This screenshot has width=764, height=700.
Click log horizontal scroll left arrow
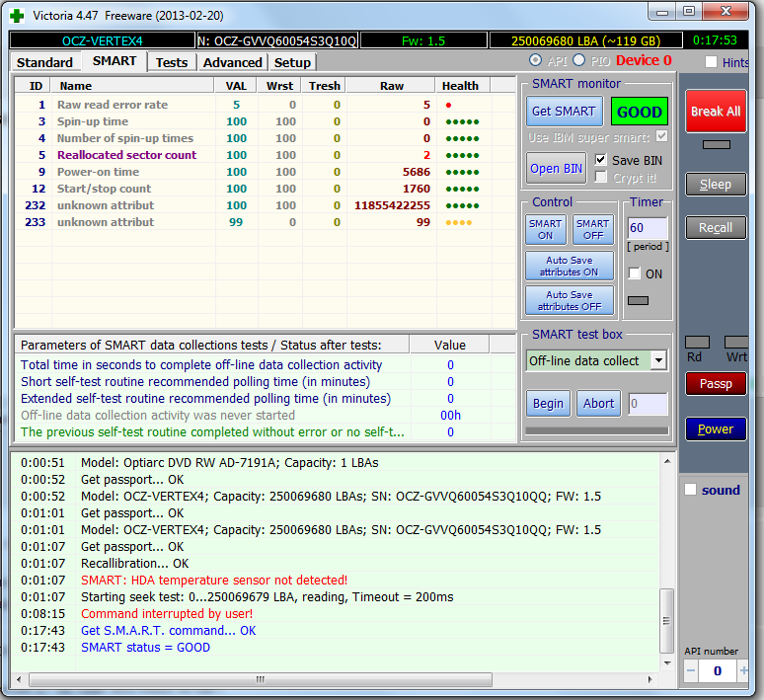coord(19,679)
